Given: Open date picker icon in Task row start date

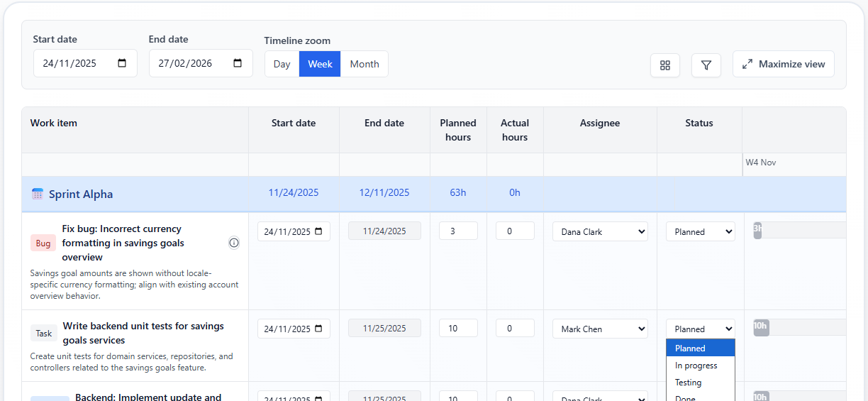Looking at the screenshot, I should [x=318, y=329].
